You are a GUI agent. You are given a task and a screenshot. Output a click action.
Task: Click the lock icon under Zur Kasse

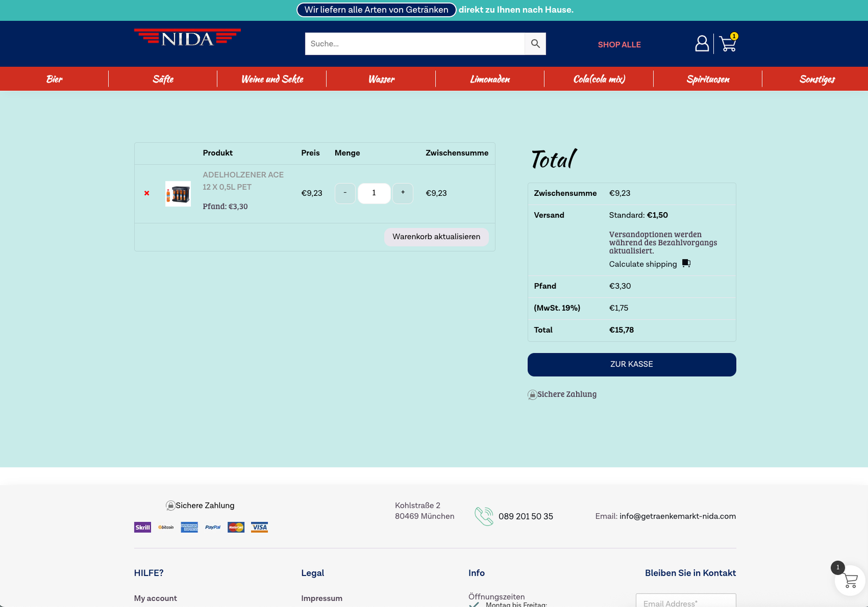tap(532, 395)
